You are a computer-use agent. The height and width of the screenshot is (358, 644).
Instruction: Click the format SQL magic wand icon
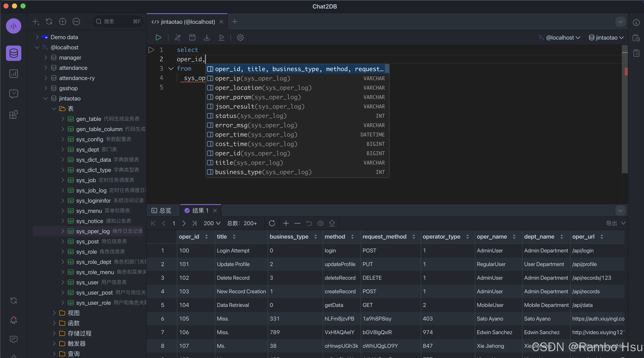(x=178, y=37)
